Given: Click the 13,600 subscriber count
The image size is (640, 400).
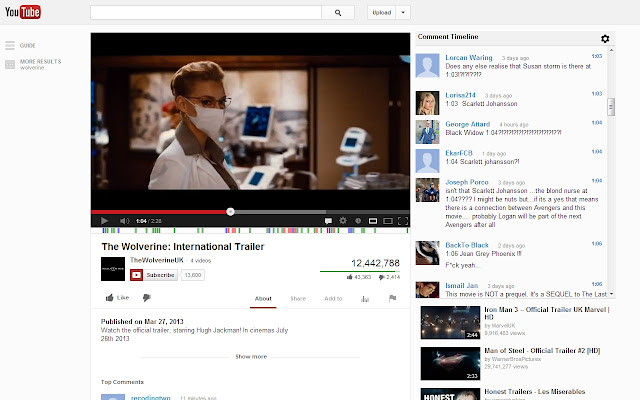Looking at the screenshot, I should pos(193,275).
